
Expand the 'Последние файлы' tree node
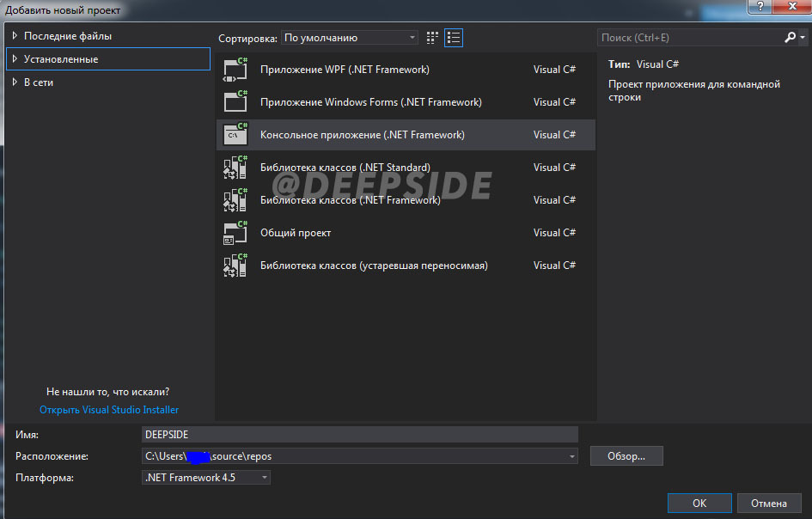[x=15, y=36]
